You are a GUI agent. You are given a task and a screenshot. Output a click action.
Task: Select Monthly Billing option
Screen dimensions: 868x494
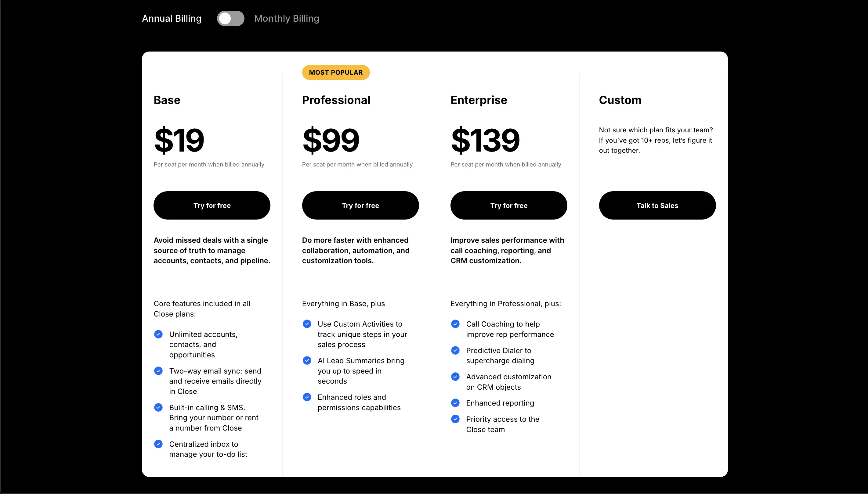(286, 18)
